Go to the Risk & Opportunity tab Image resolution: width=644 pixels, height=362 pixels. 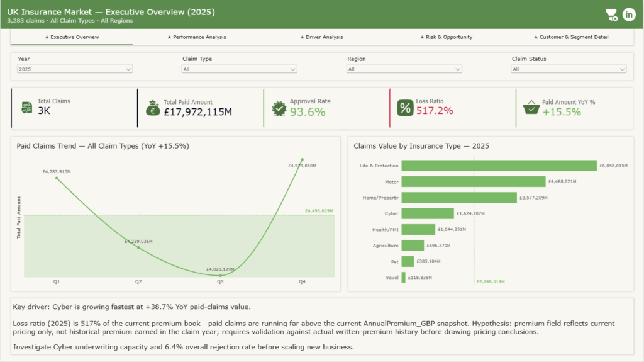446,37
